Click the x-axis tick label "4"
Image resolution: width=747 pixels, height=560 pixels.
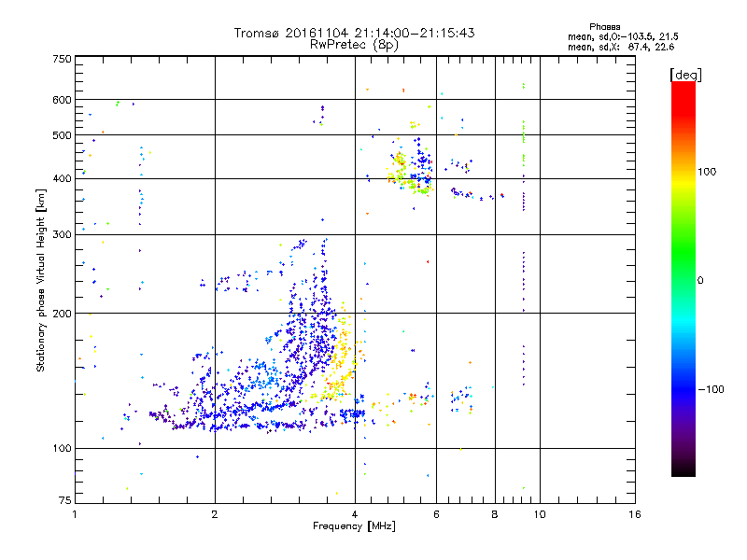tap(355, 514)
